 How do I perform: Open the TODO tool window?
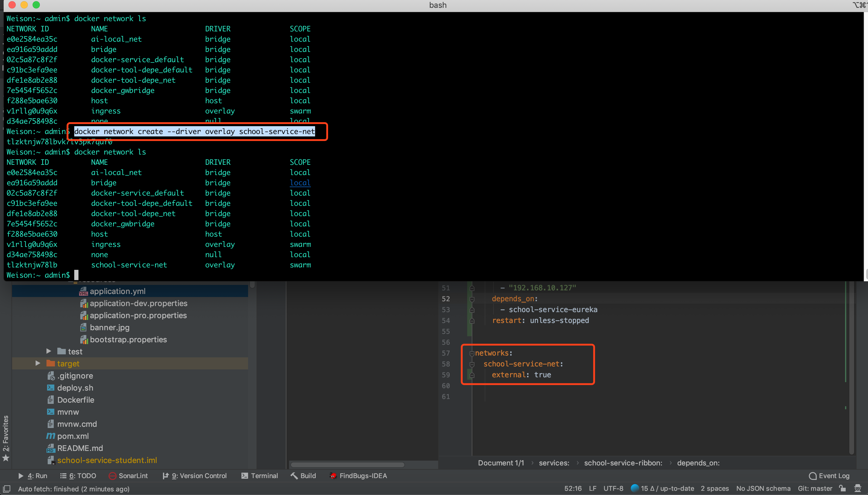(x=78, y=476)
